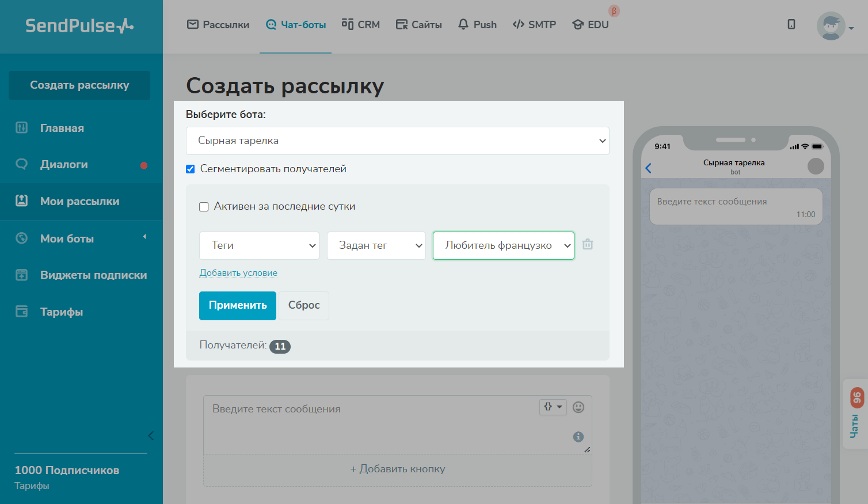Open the Выберите бота dropdown
Viewport: 868px width, 504px height.
pyautogui.click(x=397, y=141)
